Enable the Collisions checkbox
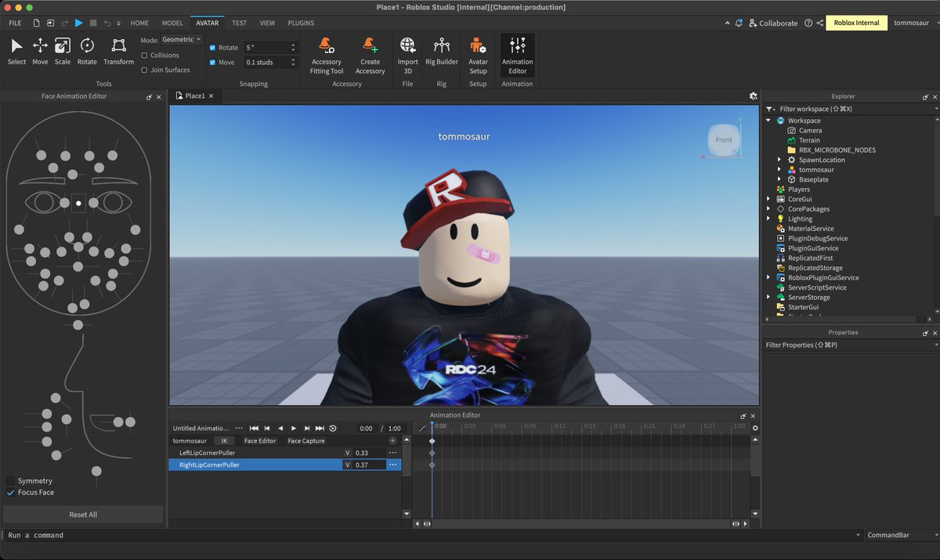 [x=144, y=56]
